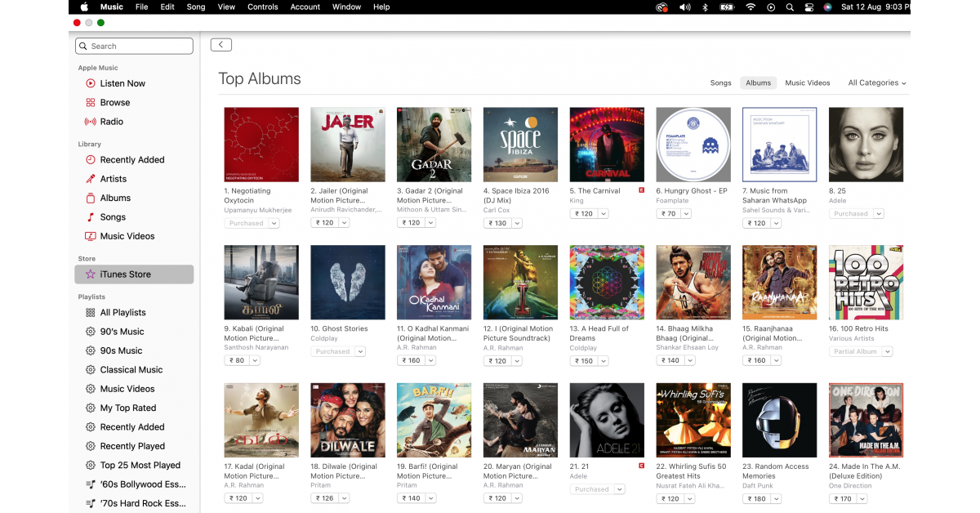Buy Made In The A.M. for ₹ 170
This screenshot has height=513, width=980.
(844, 498)
